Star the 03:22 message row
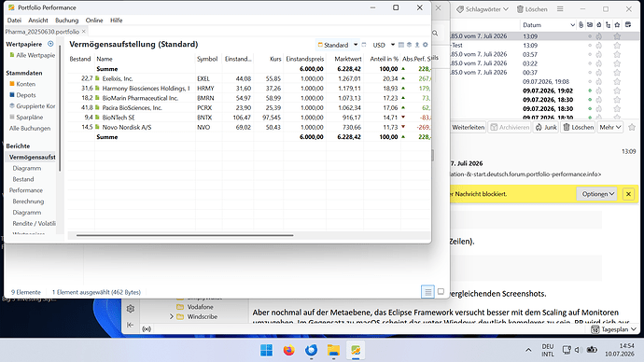 click(617, 63)
